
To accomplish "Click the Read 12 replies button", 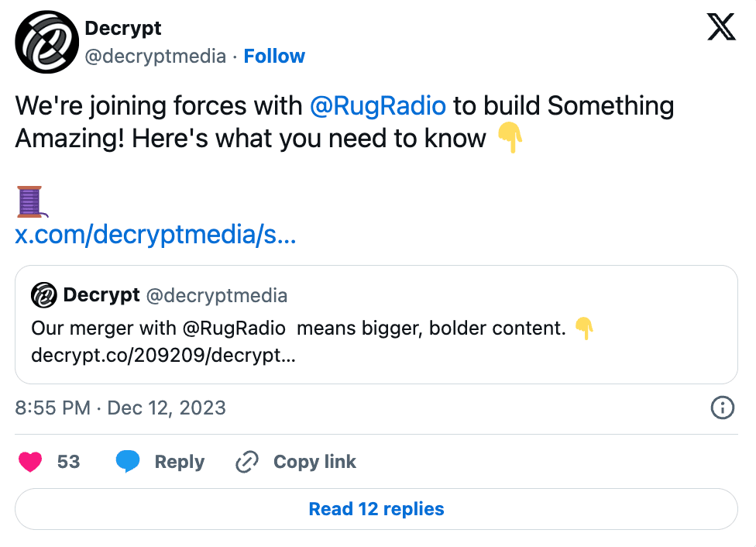I will click(376, 509).
